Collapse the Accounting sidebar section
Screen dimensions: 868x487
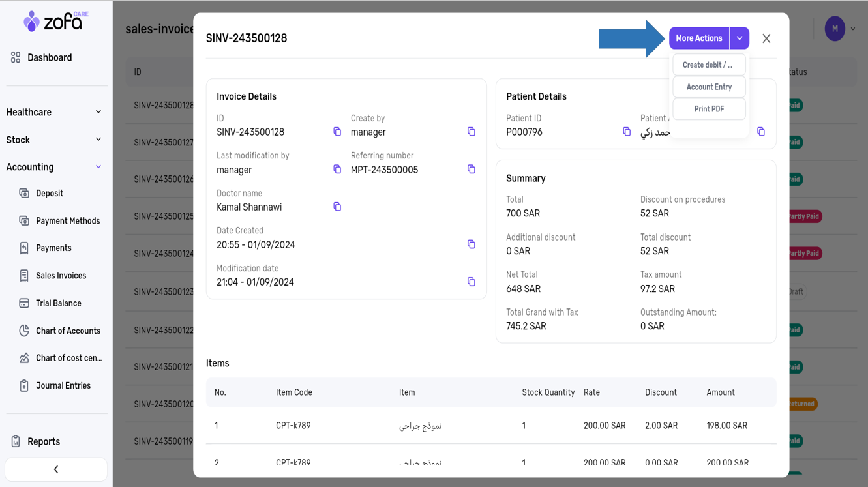54,167
